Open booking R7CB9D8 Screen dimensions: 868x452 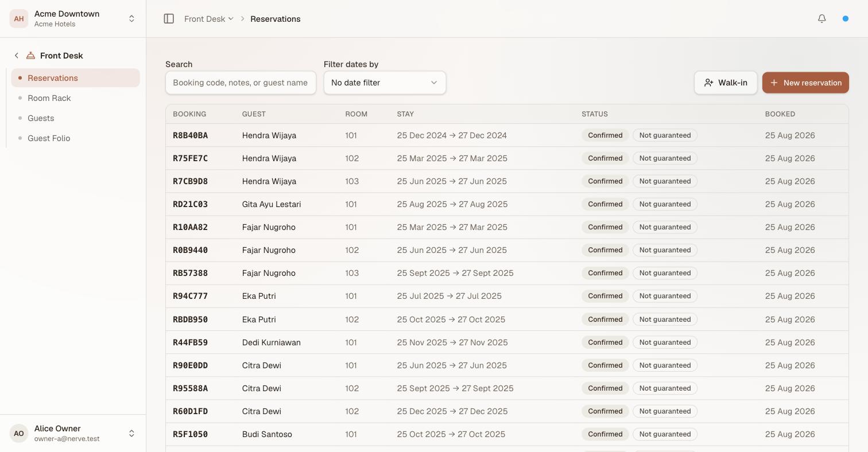click(190, 181)
